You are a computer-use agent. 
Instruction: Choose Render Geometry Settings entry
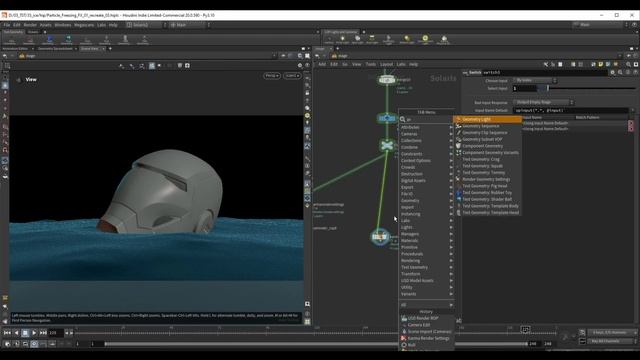point(488,179)
